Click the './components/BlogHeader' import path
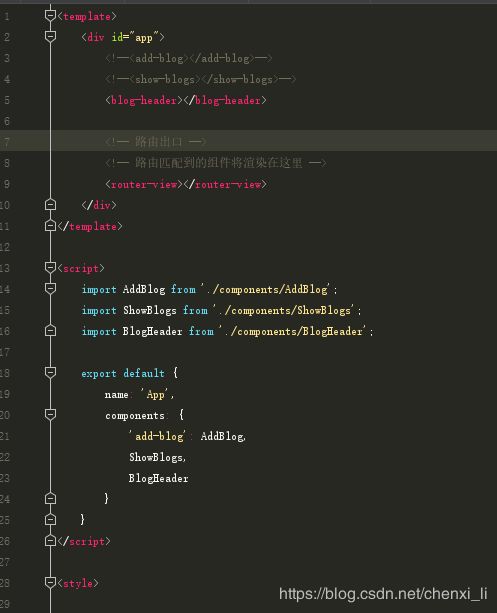 tap(293, 332)
